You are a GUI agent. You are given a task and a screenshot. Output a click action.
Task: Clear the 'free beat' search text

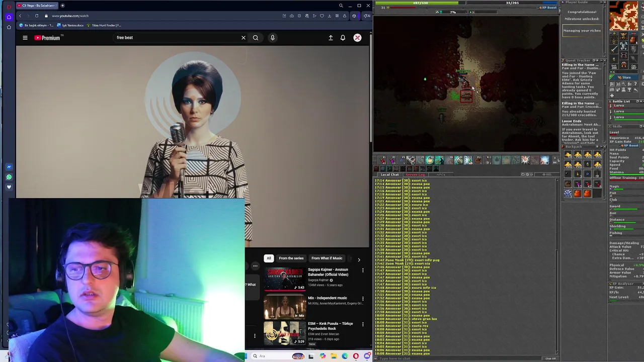pyautogui.click(x=244, y=38)
